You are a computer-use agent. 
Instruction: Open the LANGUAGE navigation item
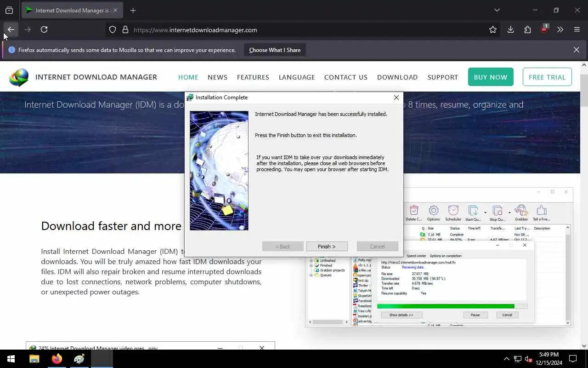pyautogui.click(x=297, y=77)
